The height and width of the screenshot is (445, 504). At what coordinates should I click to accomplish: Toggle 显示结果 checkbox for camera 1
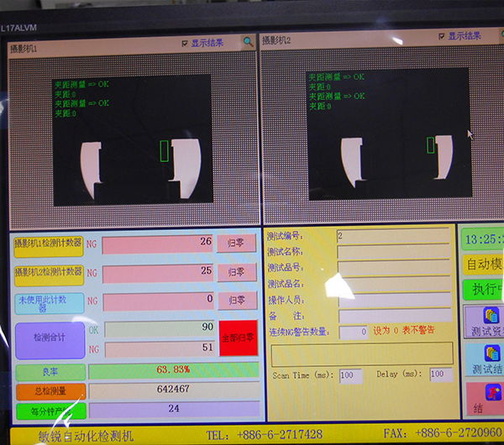186,43
